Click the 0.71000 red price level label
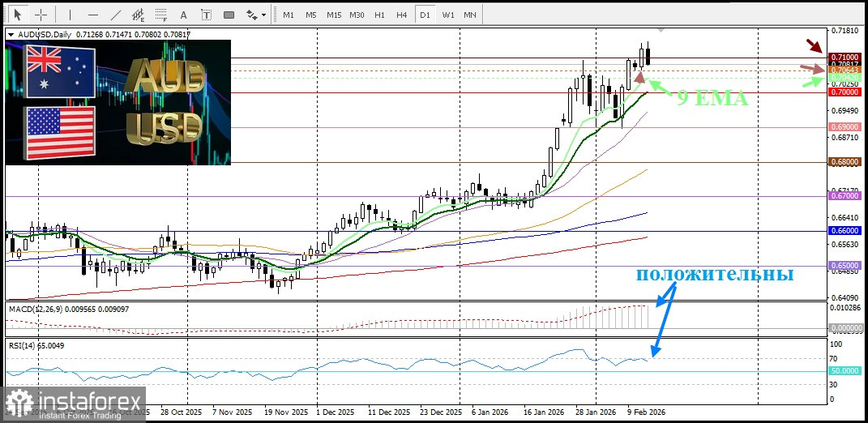 pyautogui.click(x=844, y=58)
